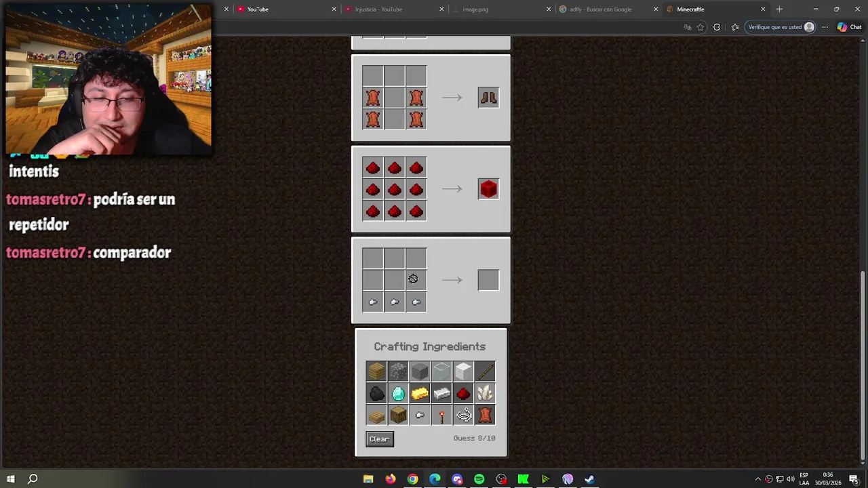Viewport: 868px width, 488px height.
Task: Pick the leather ingredient from the palette
Action: (485, 415)
